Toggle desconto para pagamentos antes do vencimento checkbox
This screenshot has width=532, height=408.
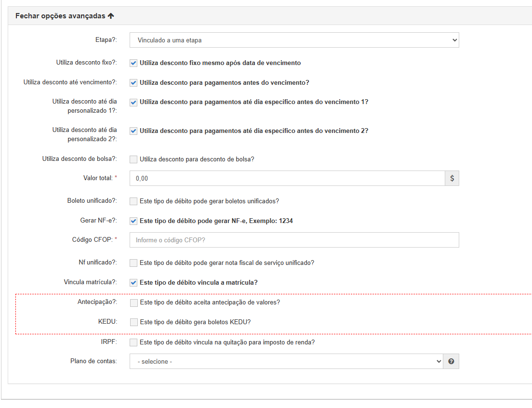pos(133,83)
